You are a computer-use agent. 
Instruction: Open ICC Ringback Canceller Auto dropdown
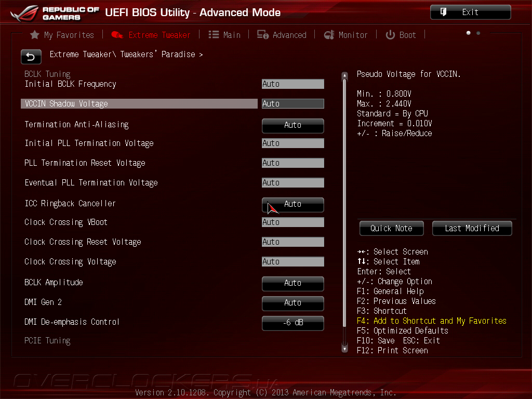293,205
